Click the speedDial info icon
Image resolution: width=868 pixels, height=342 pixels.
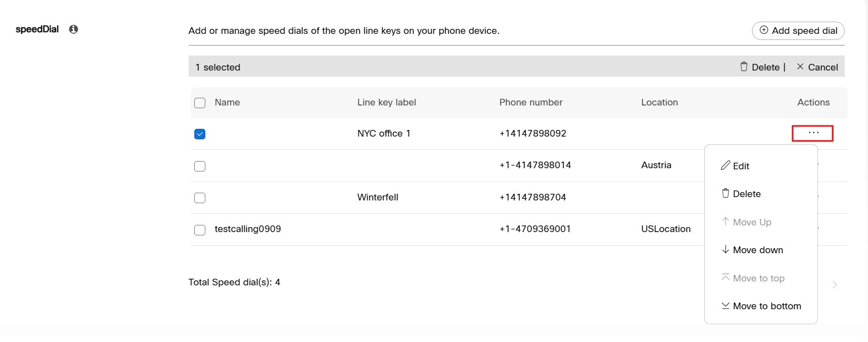click(73, 29)
